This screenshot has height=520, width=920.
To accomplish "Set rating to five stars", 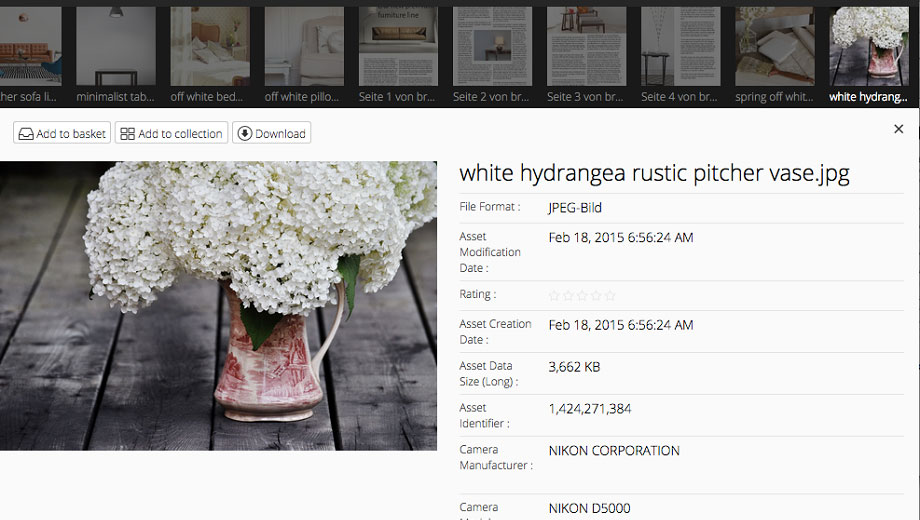I will [x=610, y=296].
